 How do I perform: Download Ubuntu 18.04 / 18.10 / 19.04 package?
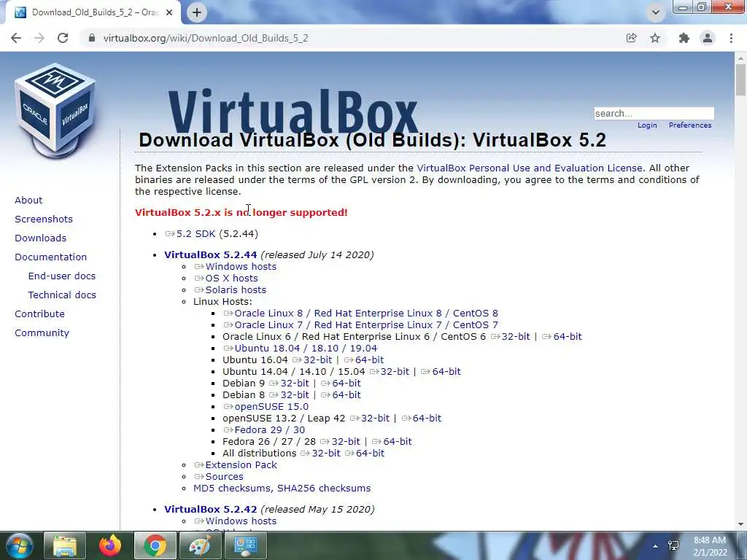click(300, 348)
